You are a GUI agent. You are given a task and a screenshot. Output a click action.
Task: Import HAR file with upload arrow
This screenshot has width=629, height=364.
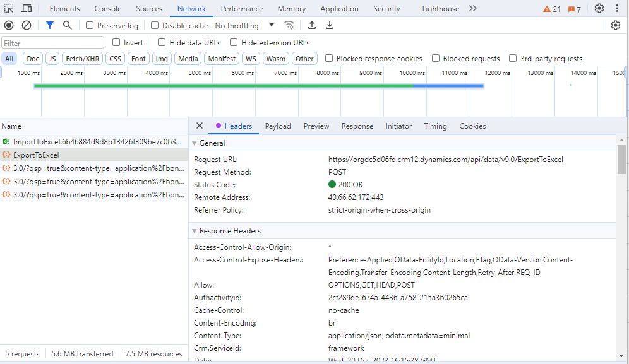click(x=312, y=26)
